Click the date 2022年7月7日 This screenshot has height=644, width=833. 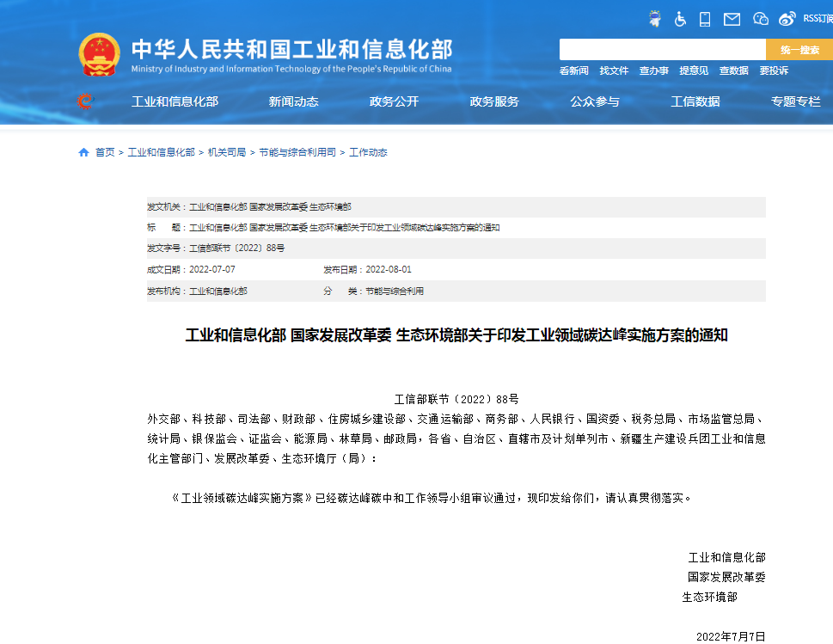[731, 636]
